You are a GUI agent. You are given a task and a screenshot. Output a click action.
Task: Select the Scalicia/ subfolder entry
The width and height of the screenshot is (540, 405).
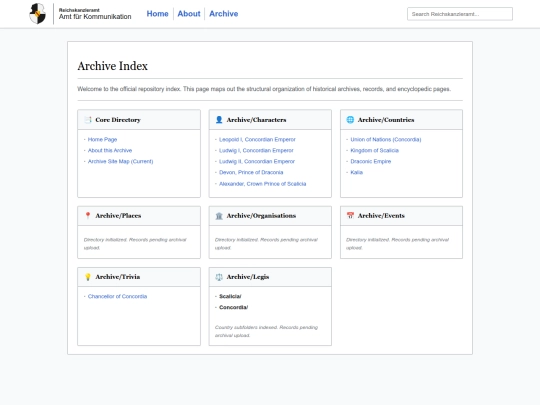(230, 297)
